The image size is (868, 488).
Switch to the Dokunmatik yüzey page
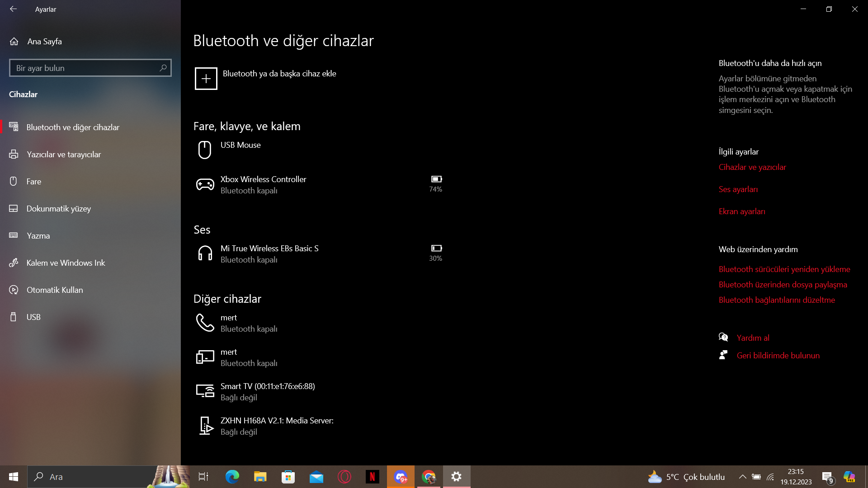(x=58, y=209)
